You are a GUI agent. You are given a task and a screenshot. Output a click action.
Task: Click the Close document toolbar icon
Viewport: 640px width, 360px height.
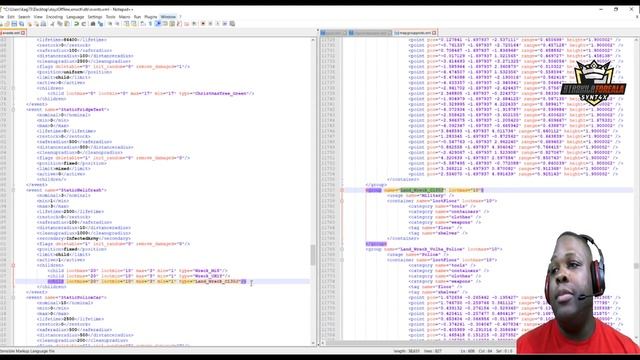(x=30, y=24)
